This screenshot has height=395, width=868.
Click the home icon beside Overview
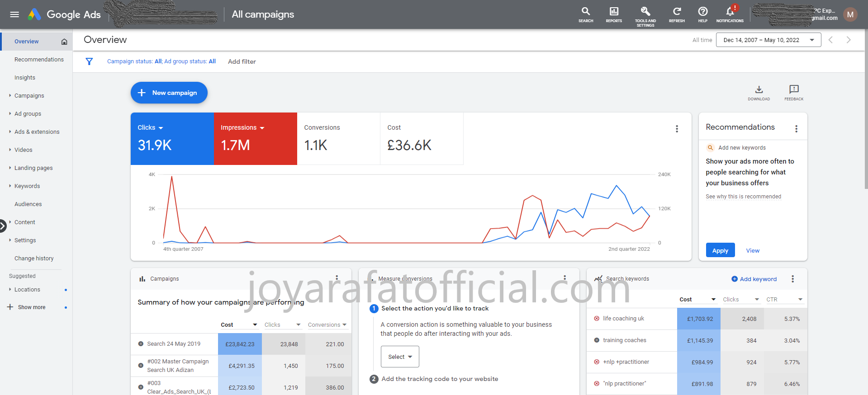tap(64, 42)
